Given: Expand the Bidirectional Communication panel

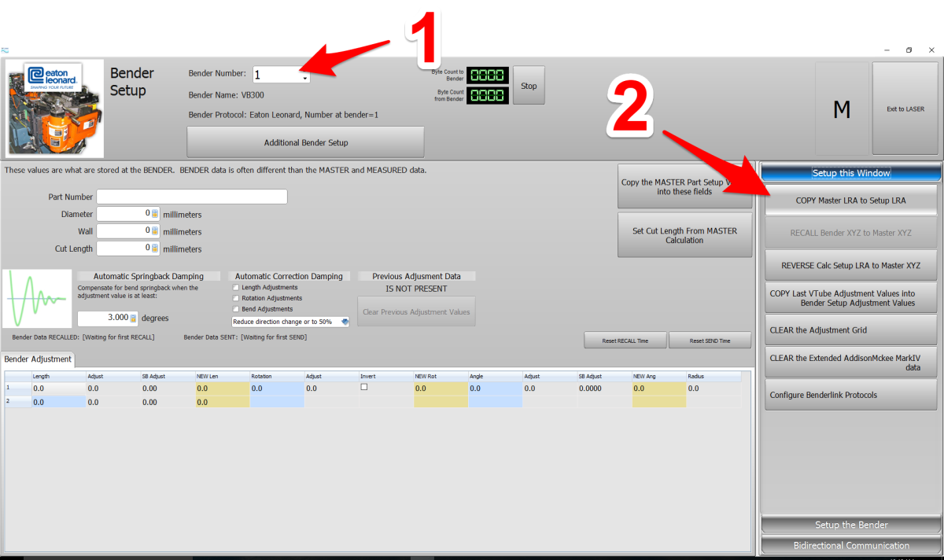Looking at the screenshot, I should pos(850,545).
